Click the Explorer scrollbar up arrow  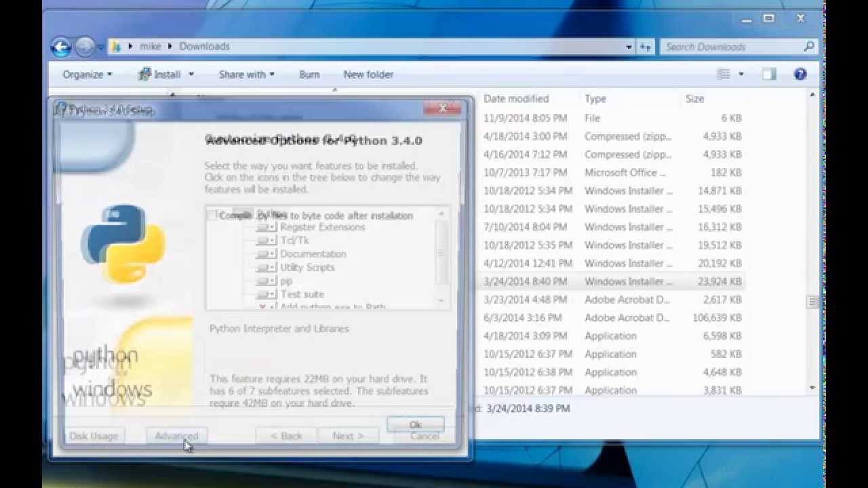click(x=812, y=96)
